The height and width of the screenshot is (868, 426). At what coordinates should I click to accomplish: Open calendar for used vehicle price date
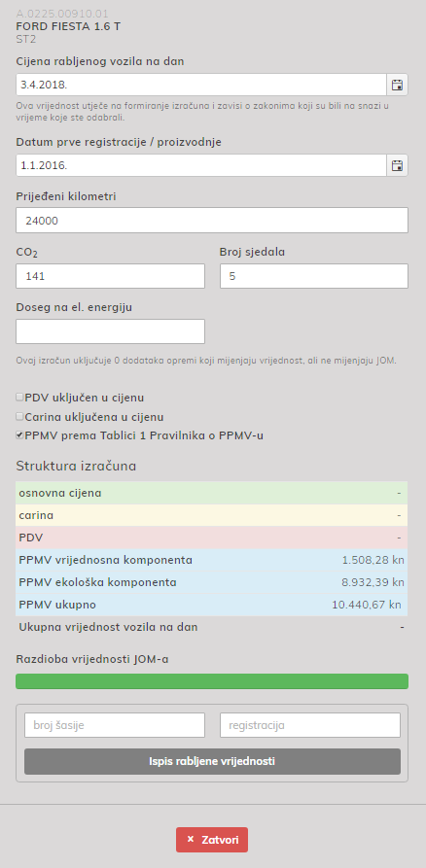(397, 85)
